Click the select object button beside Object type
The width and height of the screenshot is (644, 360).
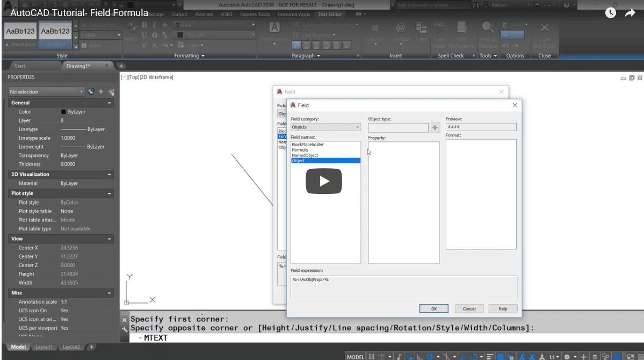(435, 127)
